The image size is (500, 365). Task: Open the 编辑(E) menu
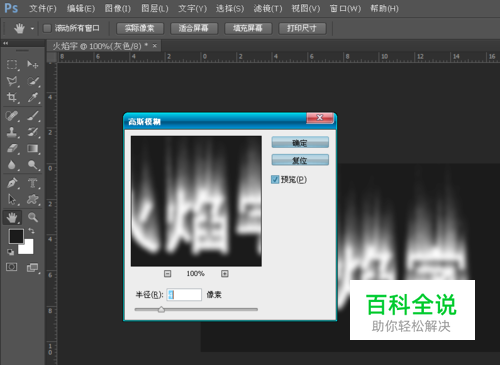(81, 8)
